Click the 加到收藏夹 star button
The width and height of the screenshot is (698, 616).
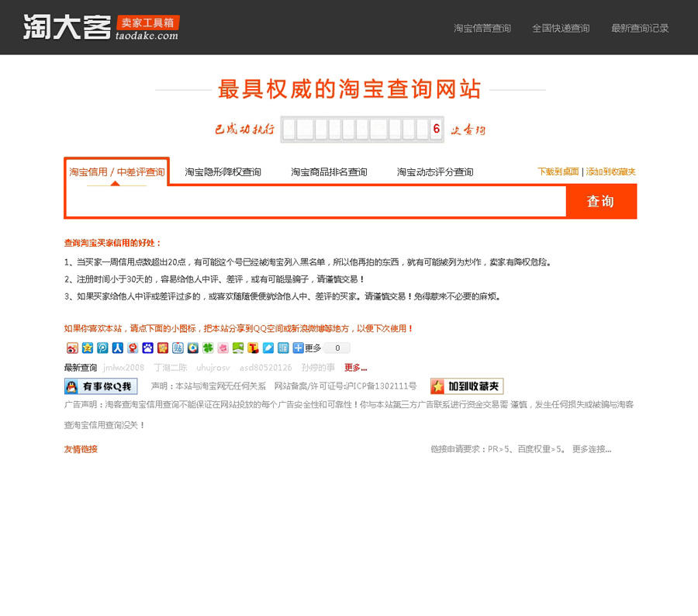[x=467, y=386]
